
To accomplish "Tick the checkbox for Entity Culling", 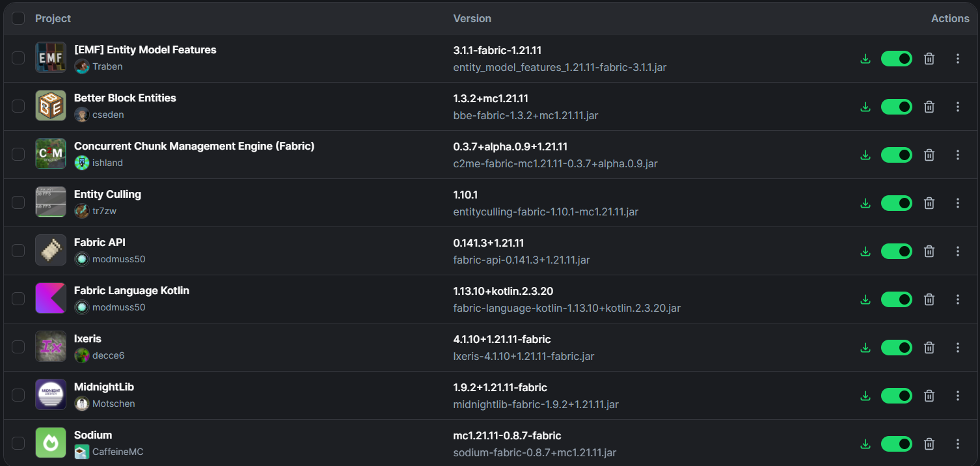I will (x=18, y=203).
